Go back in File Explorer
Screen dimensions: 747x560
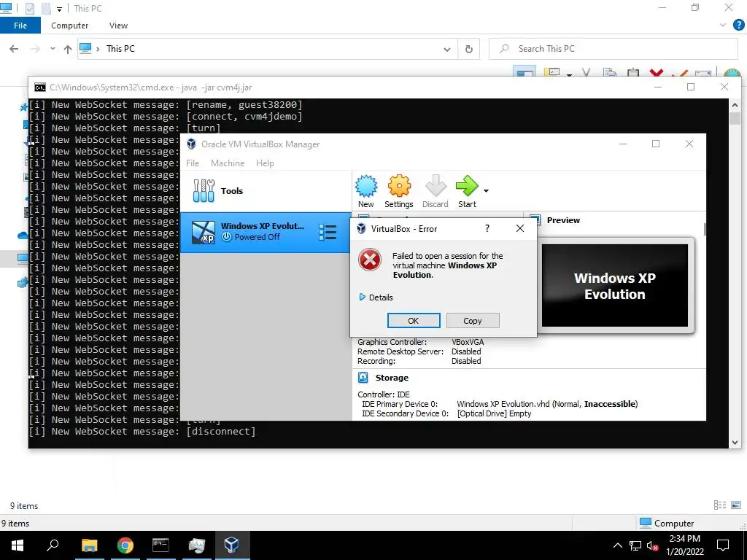pyautogui.click(x=14, y=49)
